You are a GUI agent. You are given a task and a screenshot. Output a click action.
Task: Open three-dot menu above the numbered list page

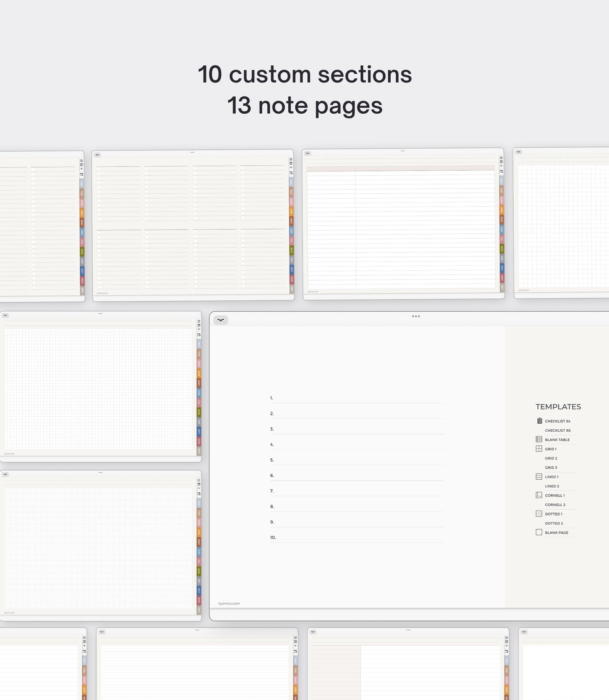416,316
